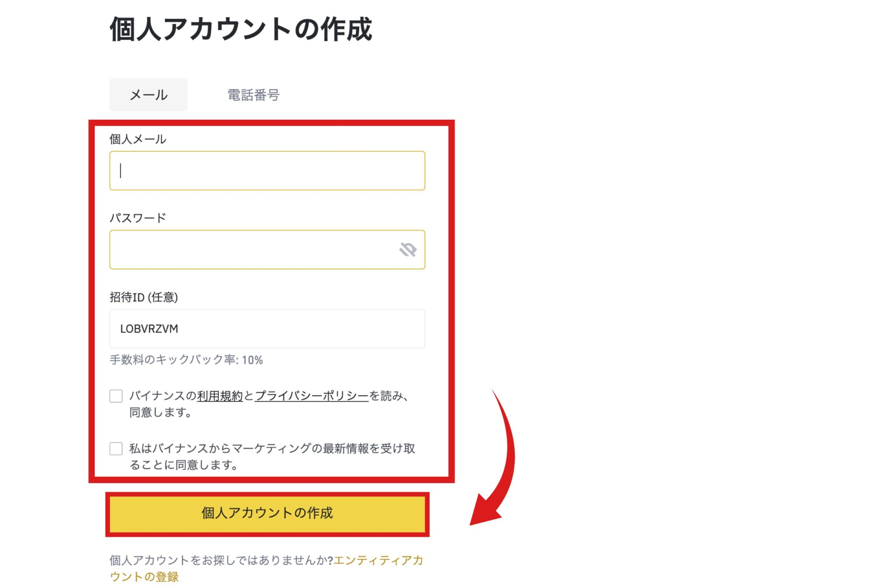Switch to the 電話番号 tab
Screen dimensions: 882x588
[253, 95]
